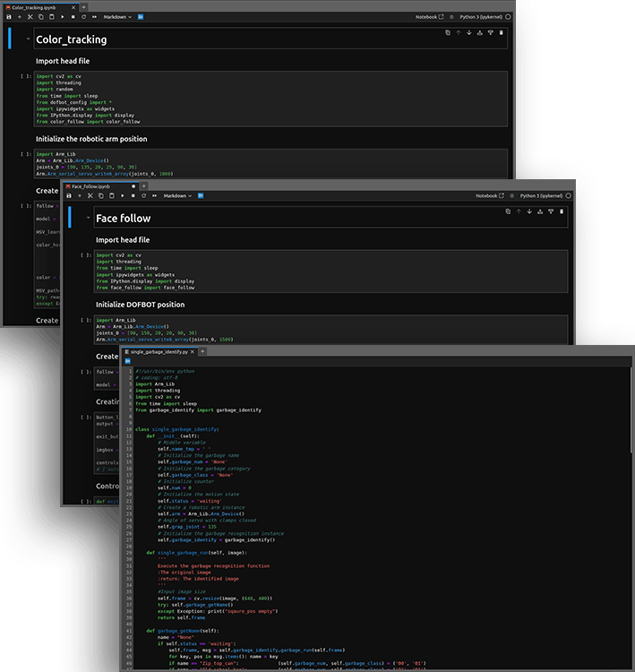Screen dimensions: 635x672
Task: Insert a cell below in Color_tracking notebook
Action: (20, 17)
